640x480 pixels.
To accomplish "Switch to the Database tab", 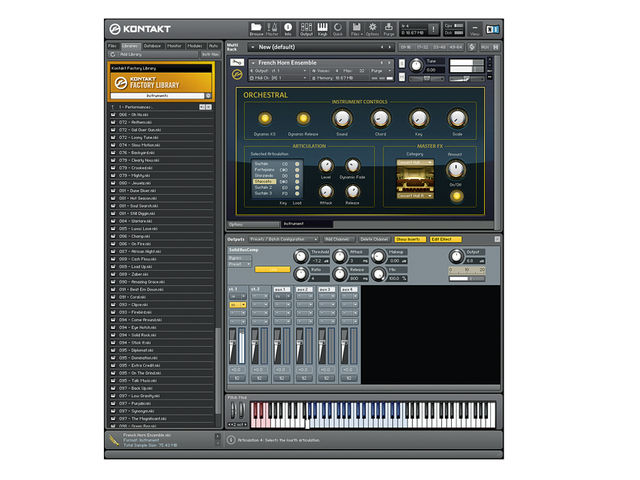I will pos(153,46).
